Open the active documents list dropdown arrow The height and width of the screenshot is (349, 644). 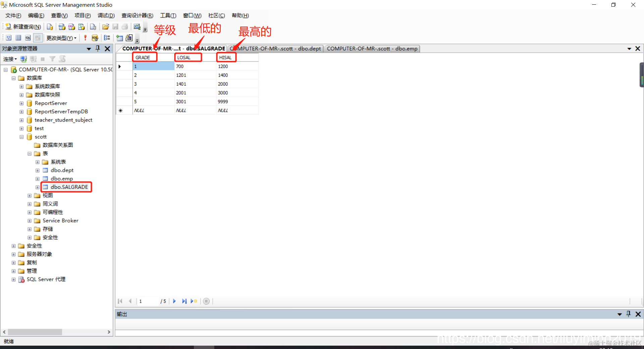pyautogui.click(x=629, y=49)
